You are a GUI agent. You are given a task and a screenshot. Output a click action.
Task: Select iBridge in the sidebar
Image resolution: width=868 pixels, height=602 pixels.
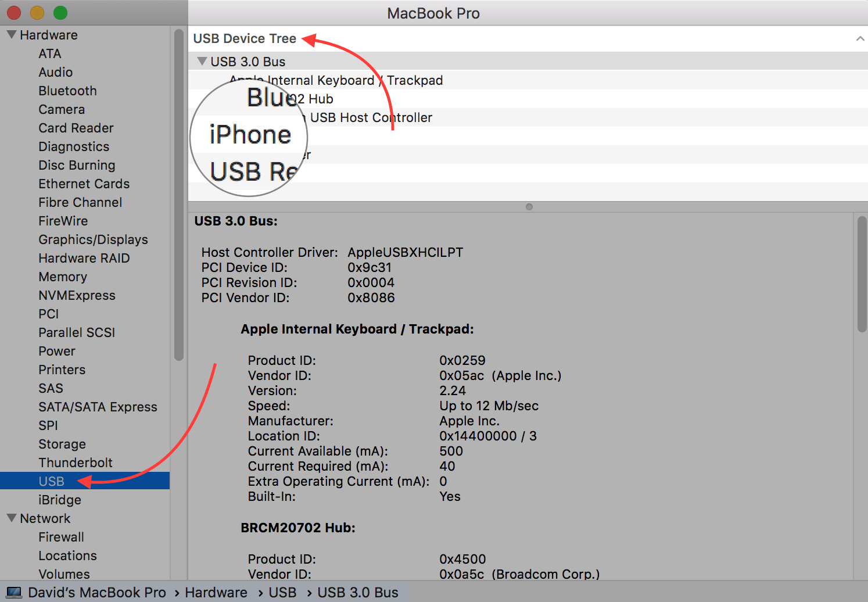60,500
